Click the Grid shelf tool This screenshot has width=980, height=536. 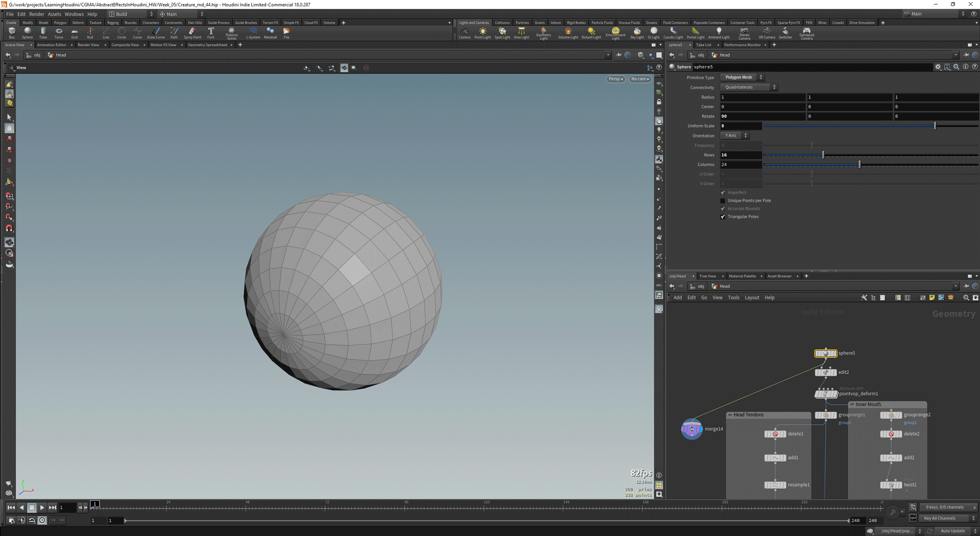point(75,33)
